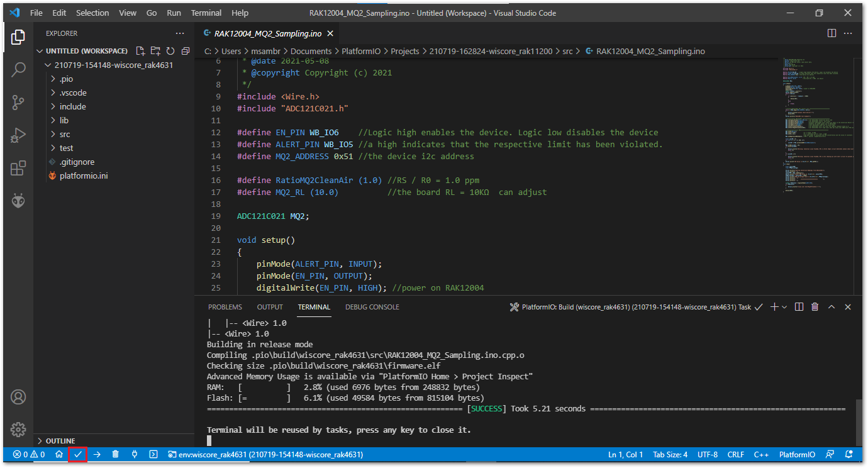Switch to the PROBLEMS panel tab
868x468 pixels.
pyautogui.click(x=225, y=307)
